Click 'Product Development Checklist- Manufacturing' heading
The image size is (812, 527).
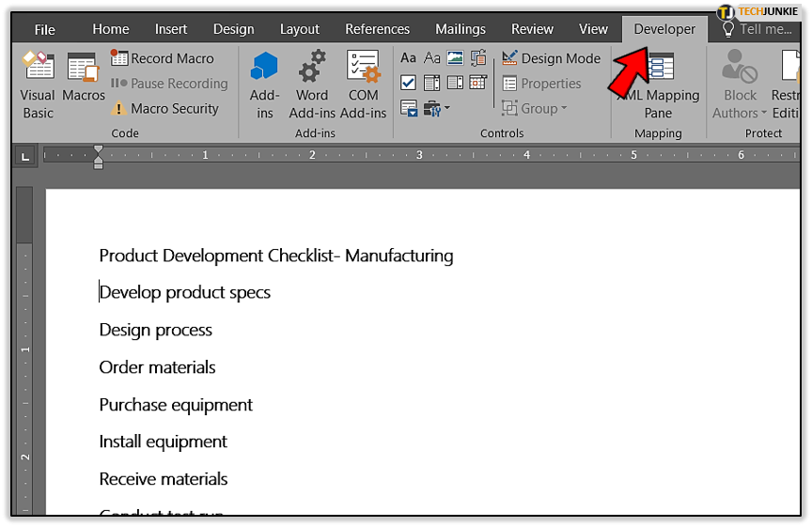coord(276,256)
